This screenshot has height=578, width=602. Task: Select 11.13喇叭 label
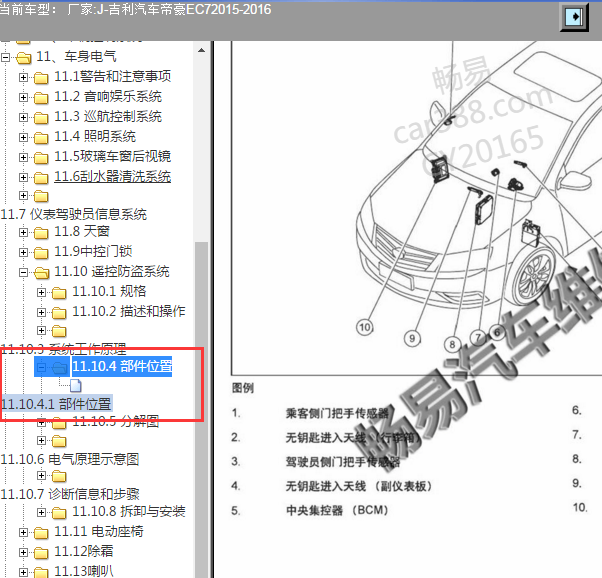point(84,571)
